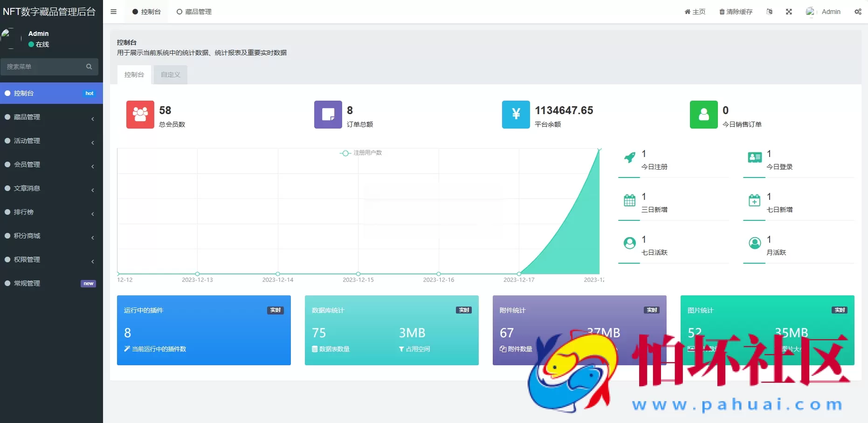Open the 主页 home link
Screen dimensions: 868x423
click(695, 12)
